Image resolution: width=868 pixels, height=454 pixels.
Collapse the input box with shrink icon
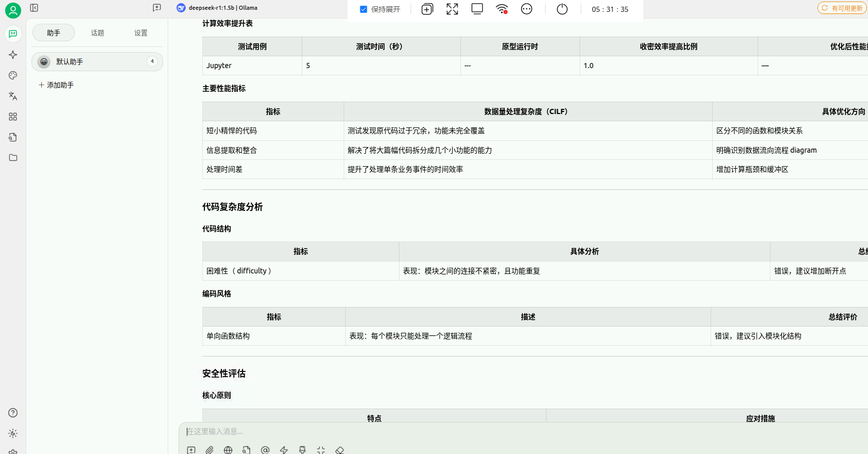tap(321, 450)
